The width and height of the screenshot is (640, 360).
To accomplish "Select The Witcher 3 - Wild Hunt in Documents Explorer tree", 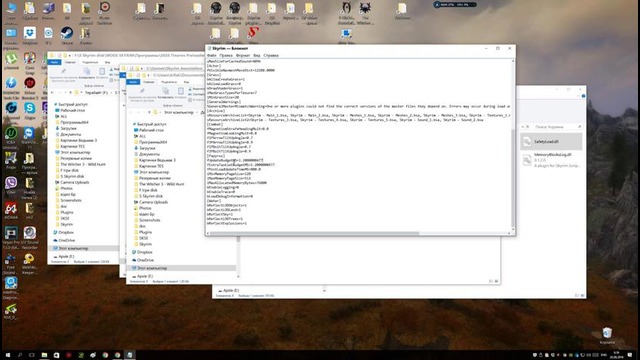I will coord(161,184).
